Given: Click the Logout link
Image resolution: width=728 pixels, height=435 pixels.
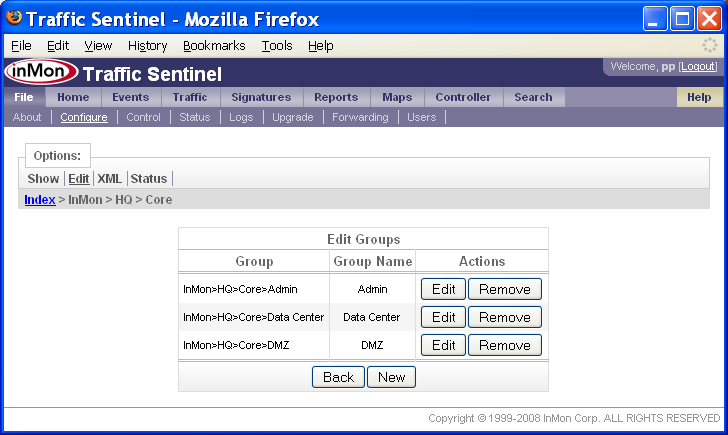Looking at the screenshot, I should tap(698, 66).
